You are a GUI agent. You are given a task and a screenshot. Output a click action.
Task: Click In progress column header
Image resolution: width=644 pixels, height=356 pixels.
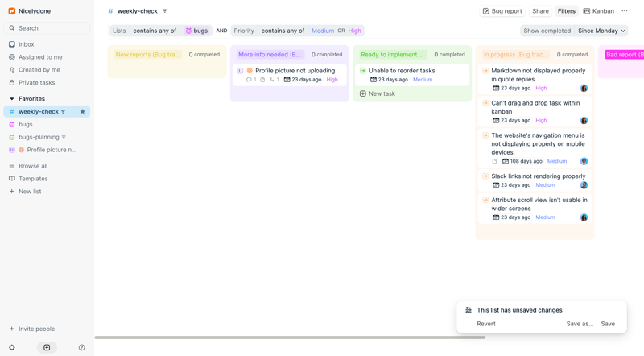(515, 54)
